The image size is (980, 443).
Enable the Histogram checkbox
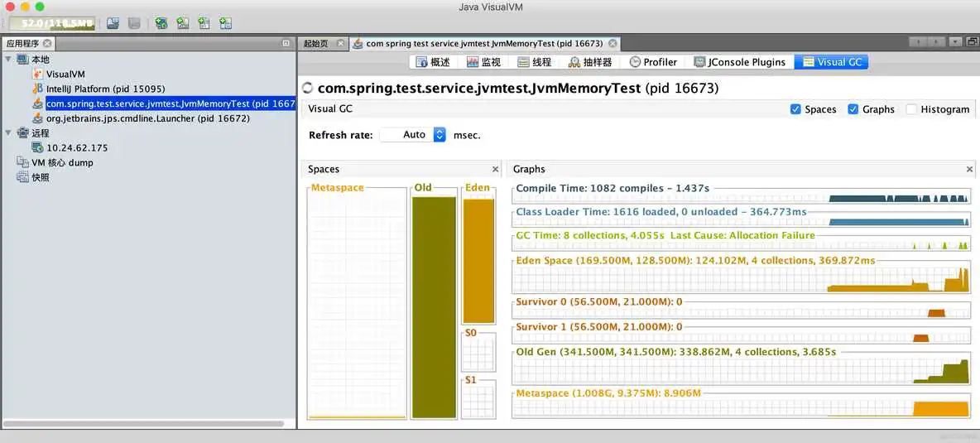pos(911,109)
